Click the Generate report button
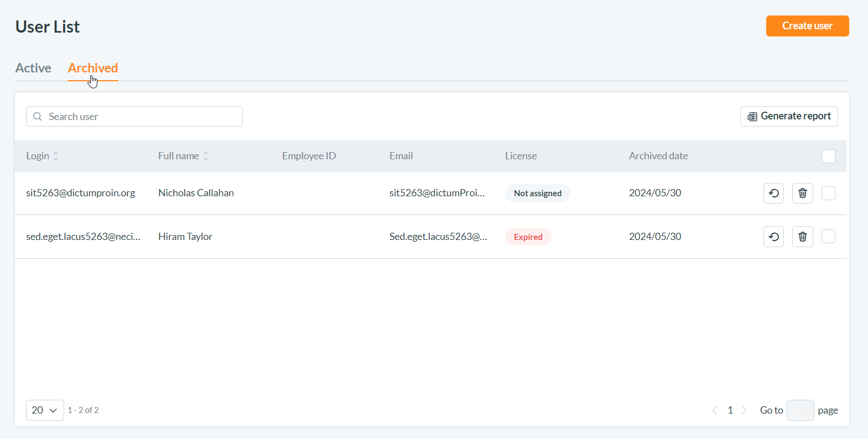 click(789, 116)
